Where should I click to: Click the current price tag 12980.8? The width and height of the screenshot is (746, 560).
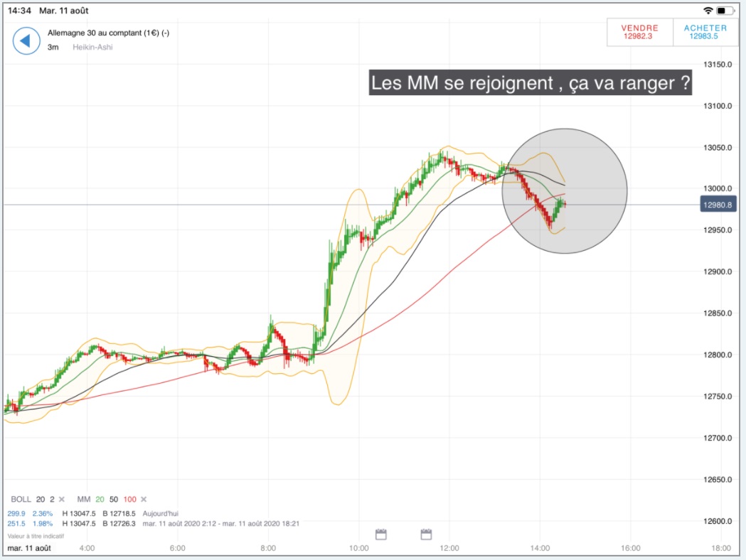point(718,205)
